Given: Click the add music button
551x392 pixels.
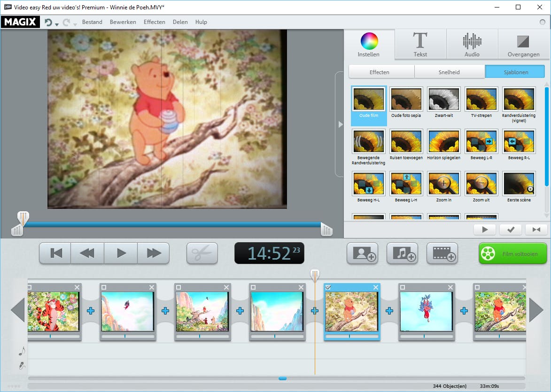Looking at the screenshot, I should click(x=403, y=253).
